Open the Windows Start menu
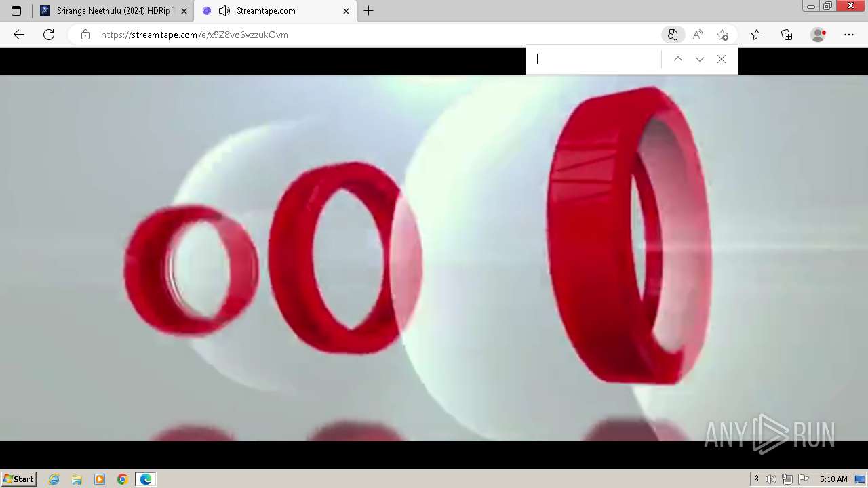The height and width of the screenshot is (488, 868). (x=19, y=479)
